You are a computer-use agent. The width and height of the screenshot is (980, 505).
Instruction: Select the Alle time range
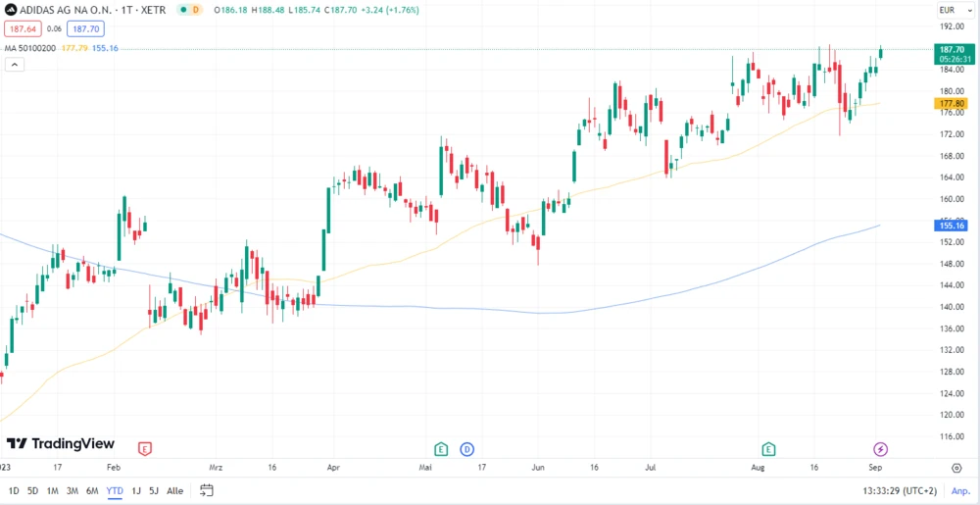tap(175, 490)
